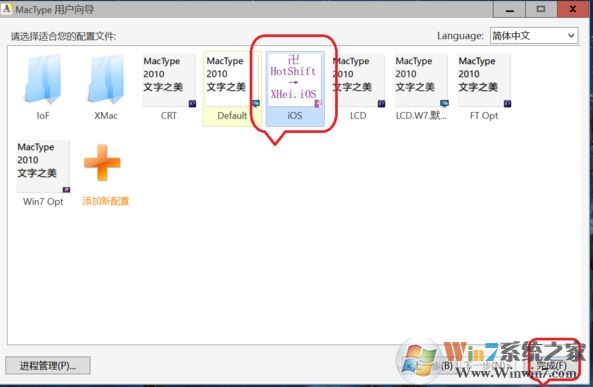The image size is (593, 387).
Task: Select the CRT profile
Action: click(169, 87)
